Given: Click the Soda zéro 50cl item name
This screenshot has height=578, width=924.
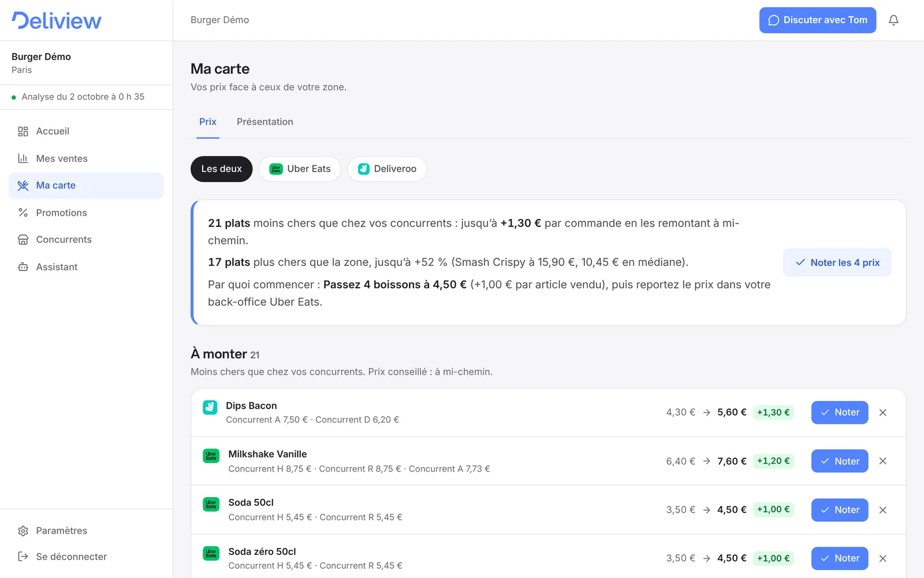Looking at the screenshot, I should click(262, 552).
